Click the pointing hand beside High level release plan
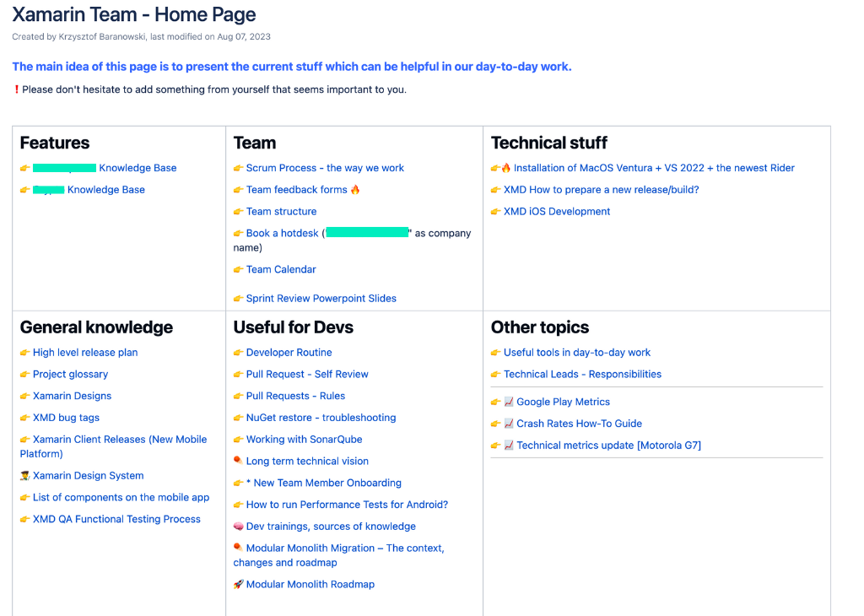The image size is (864, 616). (24, 353)
